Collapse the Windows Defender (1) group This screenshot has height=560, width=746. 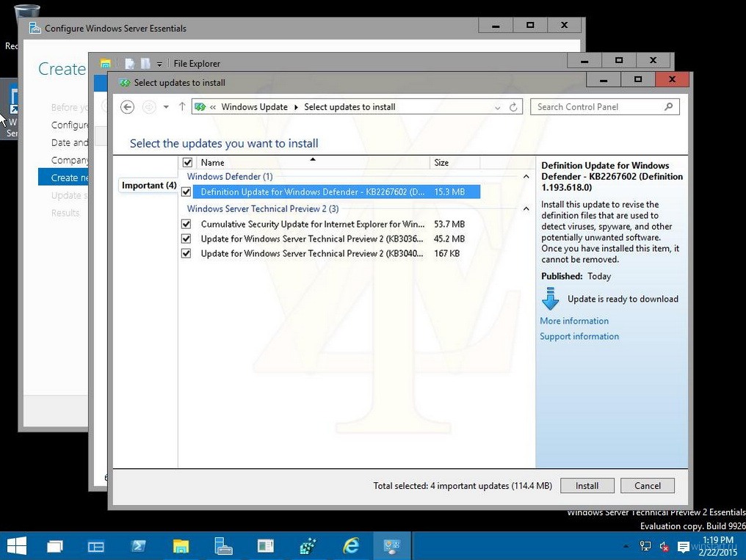[526, 177]
